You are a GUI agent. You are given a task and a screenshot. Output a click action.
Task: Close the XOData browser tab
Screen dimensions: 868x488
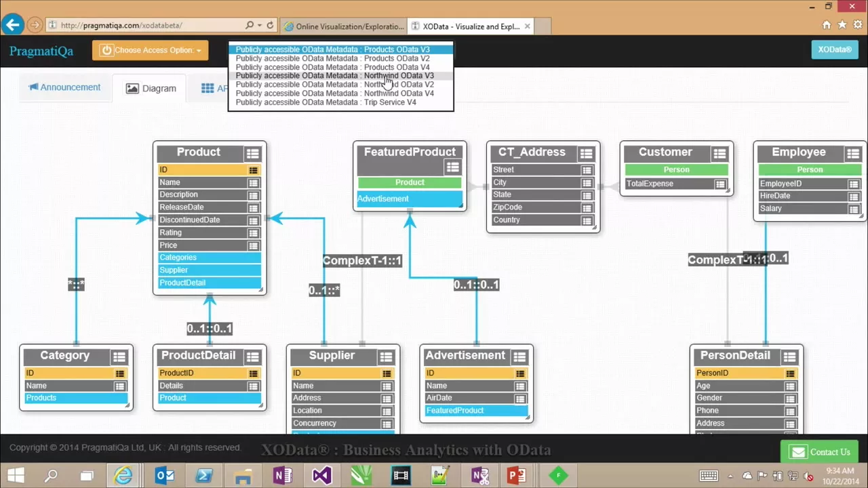coord(528,26)
